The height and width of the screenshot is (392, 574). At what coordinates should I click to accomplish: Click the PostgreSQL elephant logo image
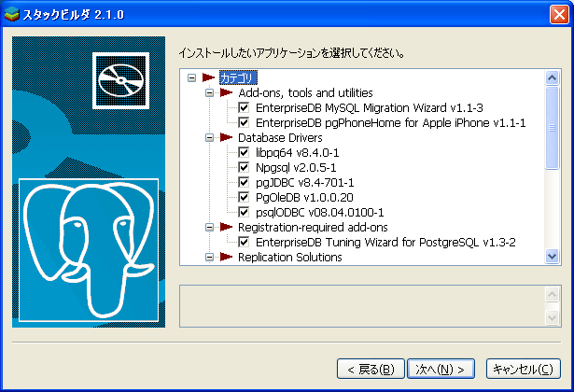[89, 250]
